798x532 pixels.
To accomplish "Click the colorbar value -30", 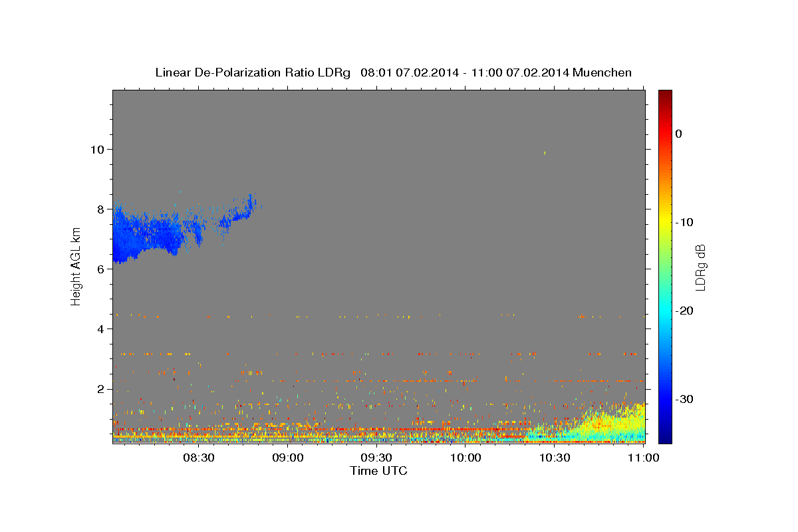I will pyautogui.click(x=684, y=399).
